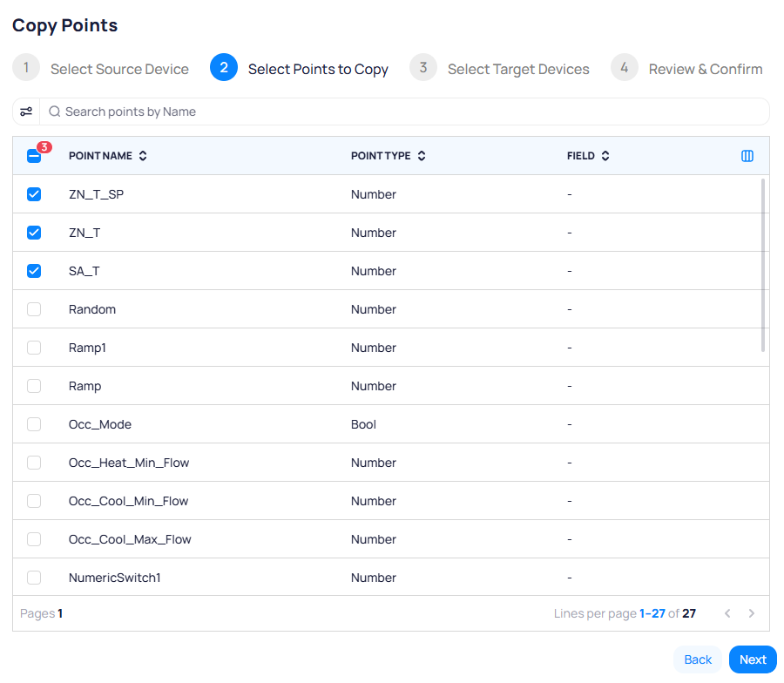Go to previous page with left chevron
Screen dimensions: 784x683
728,613
